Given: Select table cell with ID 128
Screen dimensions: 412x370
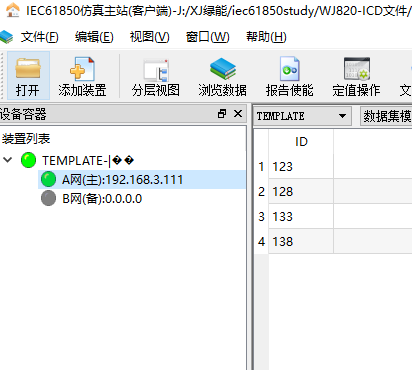Looking at the screenshot, I should (x=301, y=191).
